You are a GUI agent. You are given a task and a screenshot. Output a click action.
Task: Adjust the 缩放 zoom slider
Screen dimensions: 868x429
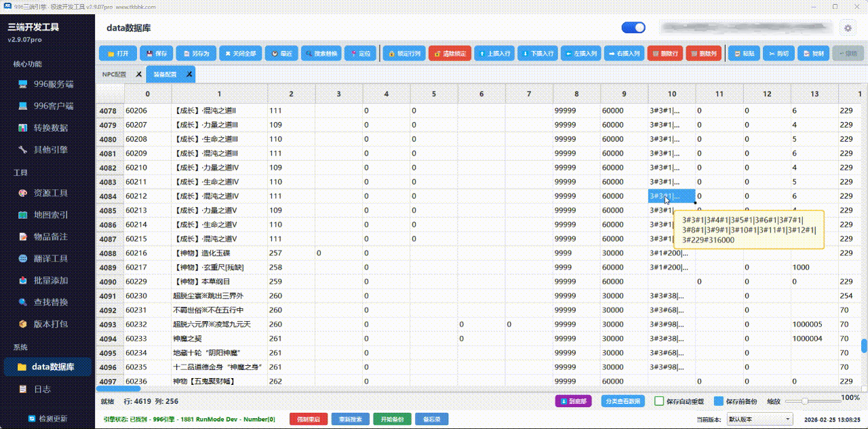pyautogui.click(x=805, y=401)
